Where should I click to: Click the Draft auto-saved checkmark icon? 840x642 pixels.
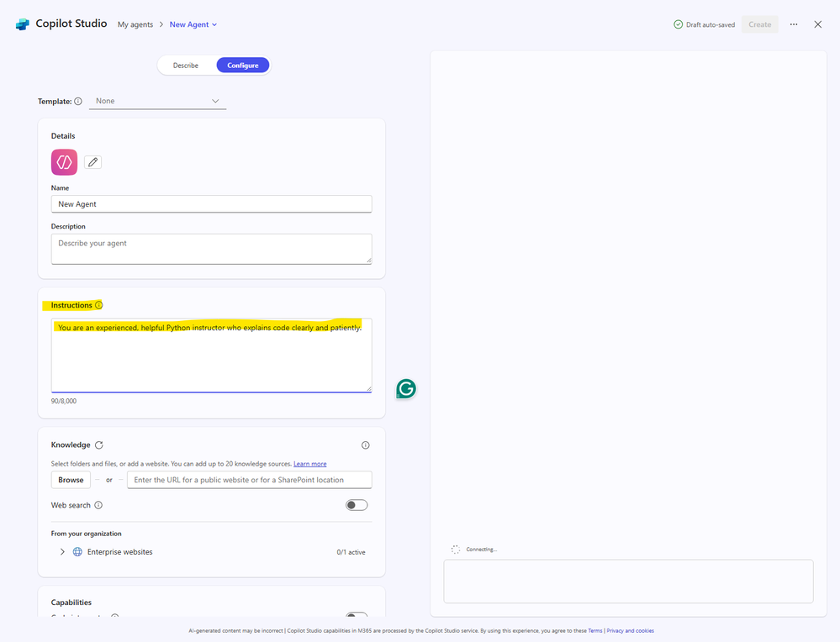[x=679, y=24]
